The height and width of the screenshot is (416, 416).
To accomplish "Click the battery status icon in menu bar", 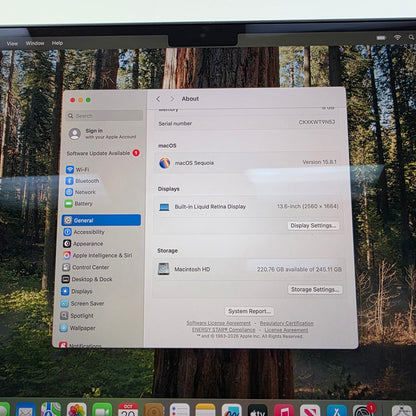I will tap(381, 38).
